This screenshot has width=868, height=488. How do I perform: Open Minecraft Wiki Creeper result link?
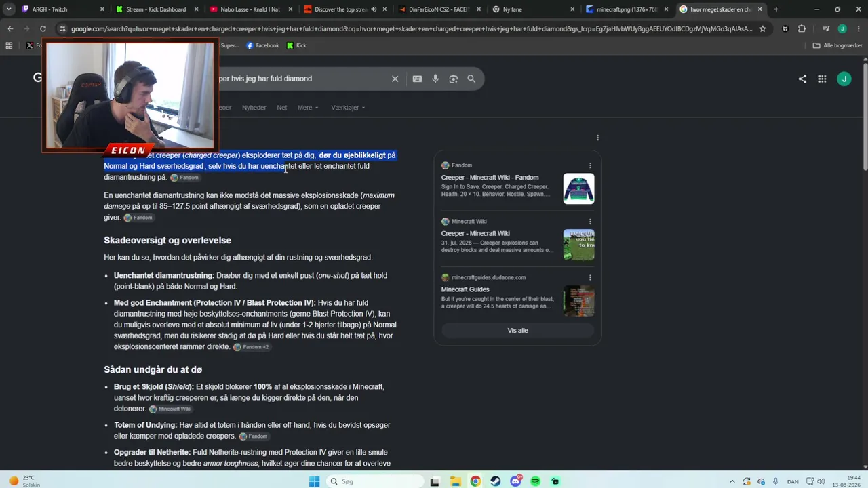click(475, 234)
